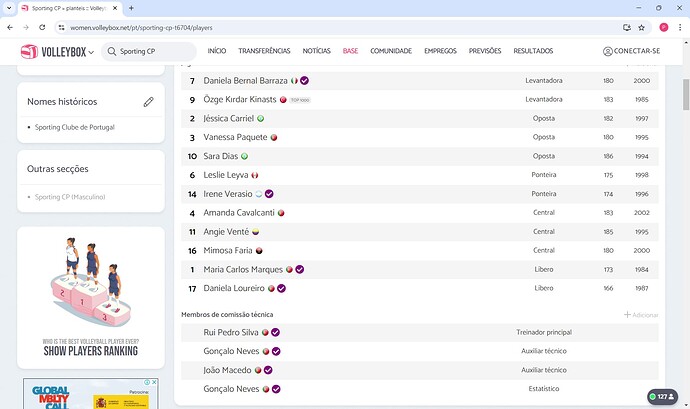Viewport: 690px width, 409px height.
Task: Click the verified badge beside Daniela Bernal Barraza
Action: (x=304, y=80)
